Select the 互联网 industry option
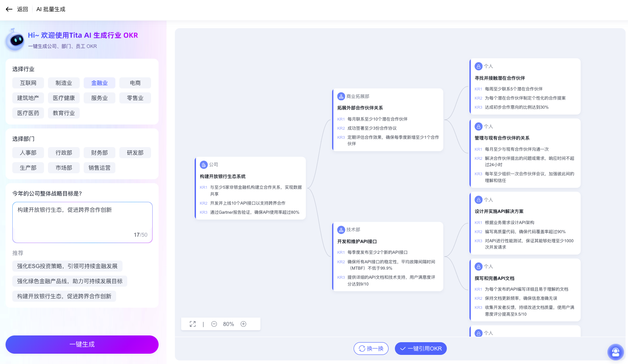Viewport: 628px width, 364px height. 28,83
